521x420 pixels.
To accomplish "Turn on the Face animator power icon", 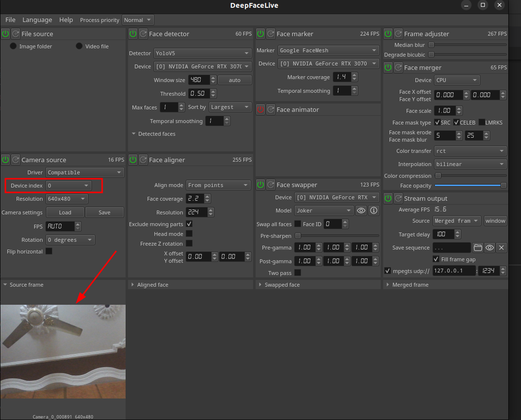I will pos(260,109).
